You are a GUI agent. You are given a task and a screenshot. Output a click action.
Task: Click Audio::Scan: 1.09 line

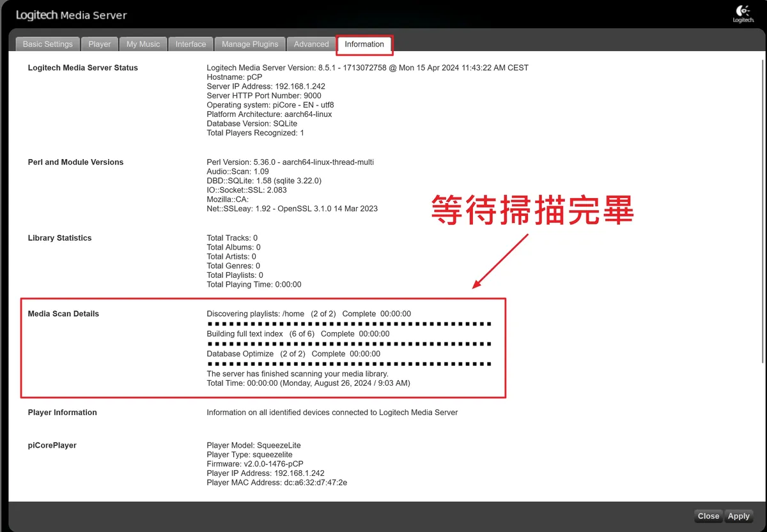(238, 172)
